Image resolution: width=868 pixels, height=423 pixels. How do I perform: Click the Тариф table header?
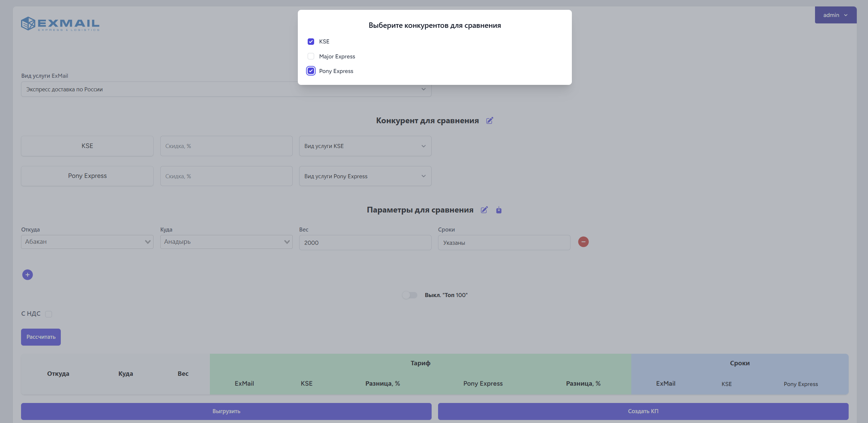coord(420,363)
